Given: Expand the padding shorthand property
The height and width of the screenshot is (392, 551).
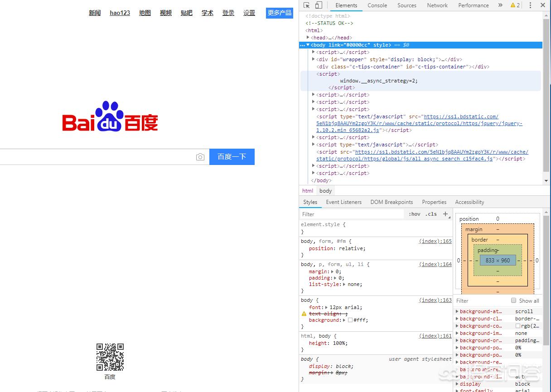Looking at the screenshot, I should pos(335,278).
